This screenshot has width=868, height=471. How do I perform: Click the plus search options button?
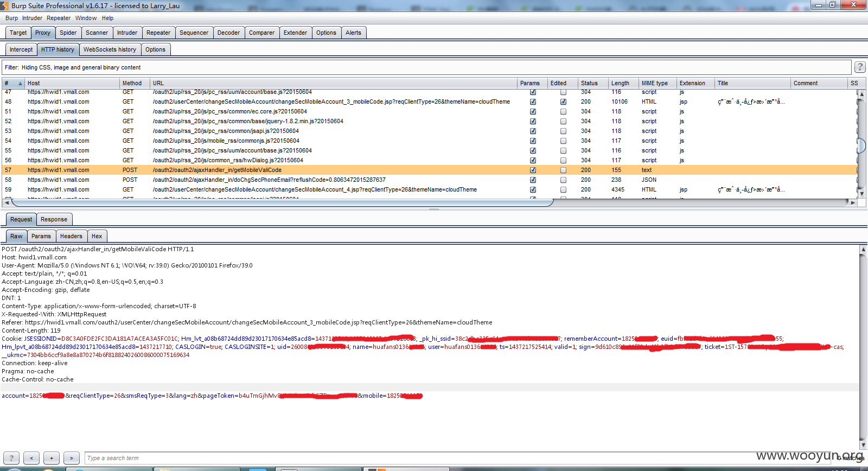coord(52,458)
